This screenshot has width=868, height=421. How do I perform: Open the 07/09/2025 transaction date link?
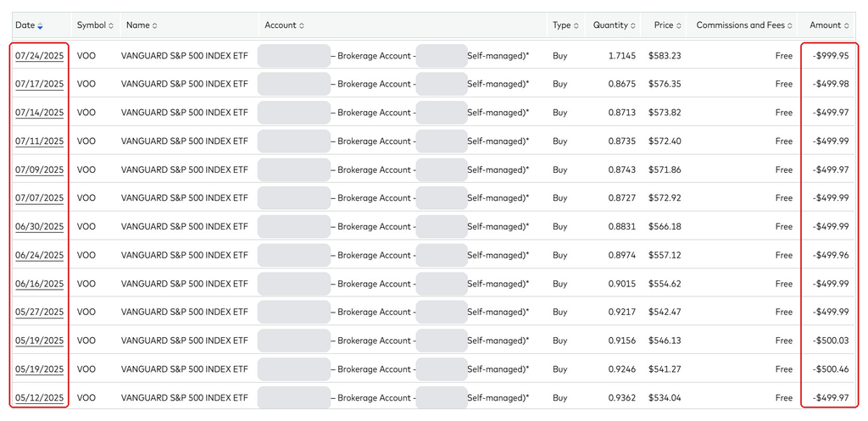point(39,169)
